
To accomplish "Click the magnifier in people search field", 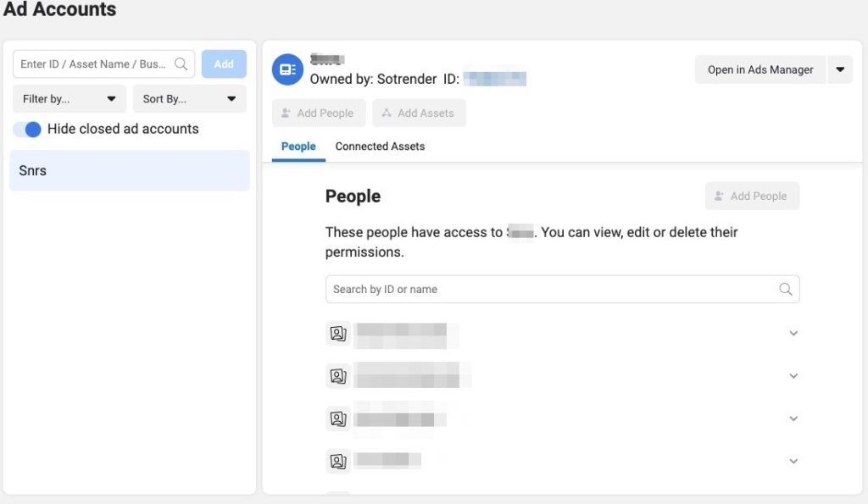I will 786,289.
